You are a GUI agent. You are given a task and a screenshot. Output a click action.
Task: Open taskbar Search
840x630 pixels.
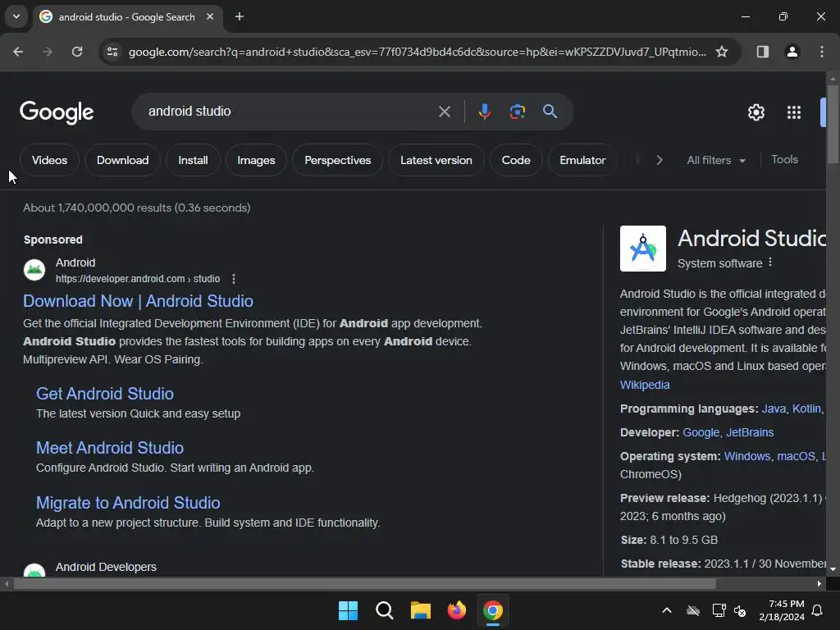384,610
